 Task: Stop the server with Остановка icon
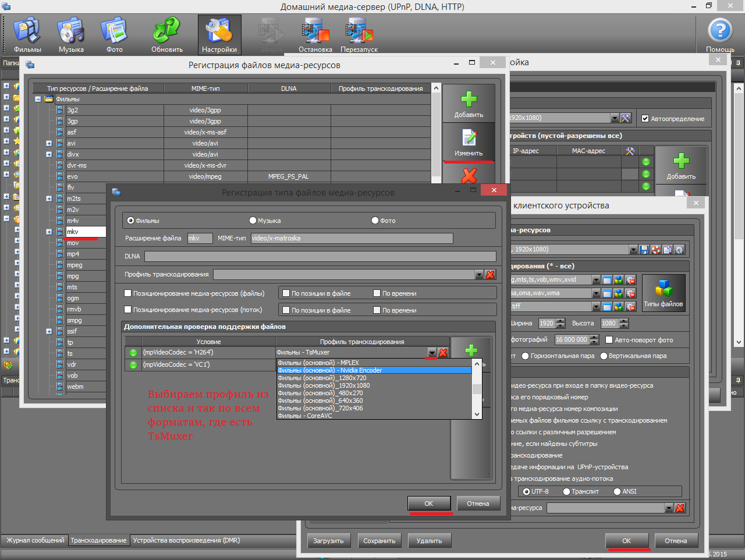(x=315, y=35)
